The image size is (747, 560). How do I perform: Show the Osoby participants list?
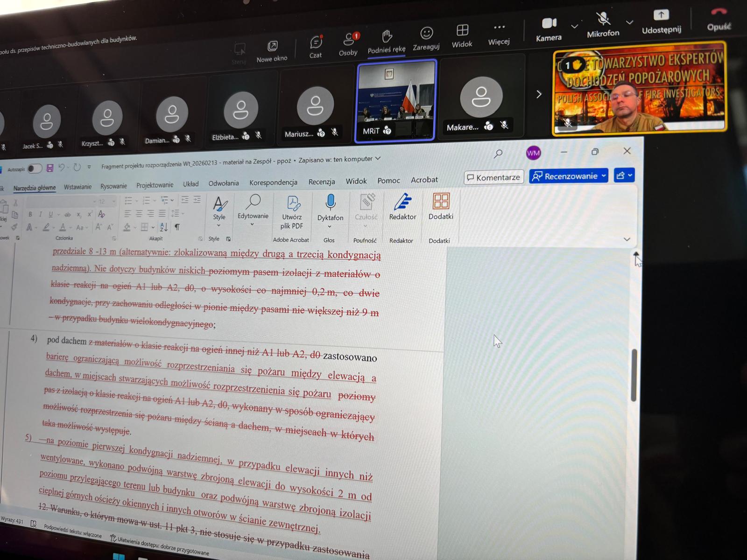coord(349,40)
